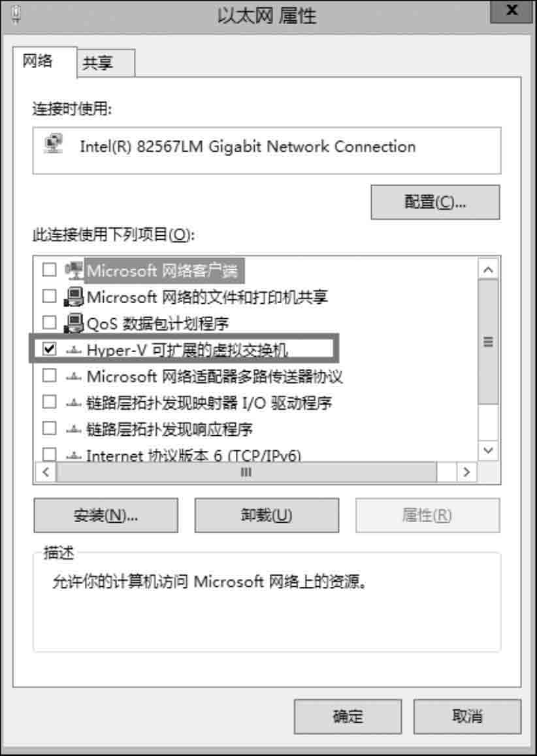Click the Microsoft 网络客户端 network icon
This screenshot has height=756, width=537.
74,271
